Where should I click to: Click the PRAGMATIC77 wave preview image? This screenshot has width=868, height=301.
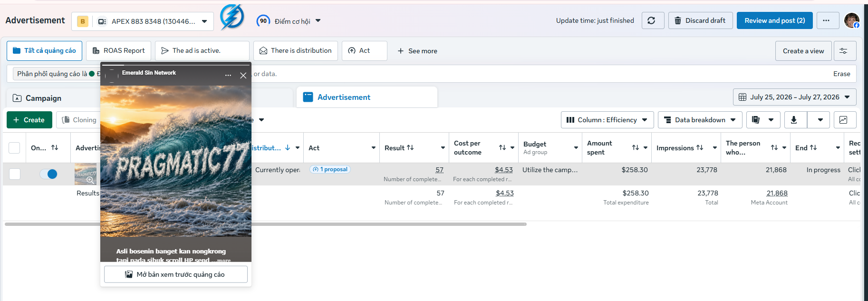coord(176,161)
